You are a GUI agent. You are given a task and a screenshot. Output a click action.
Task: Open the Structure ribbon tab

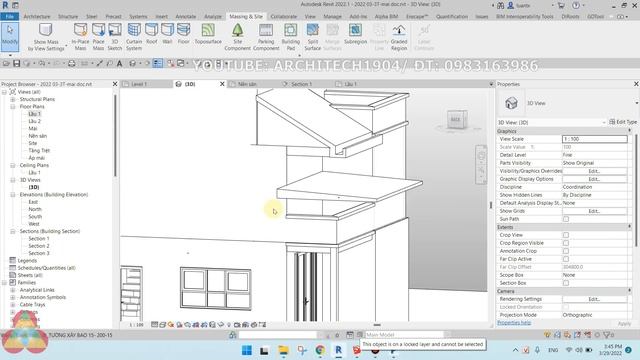[68, 16]
